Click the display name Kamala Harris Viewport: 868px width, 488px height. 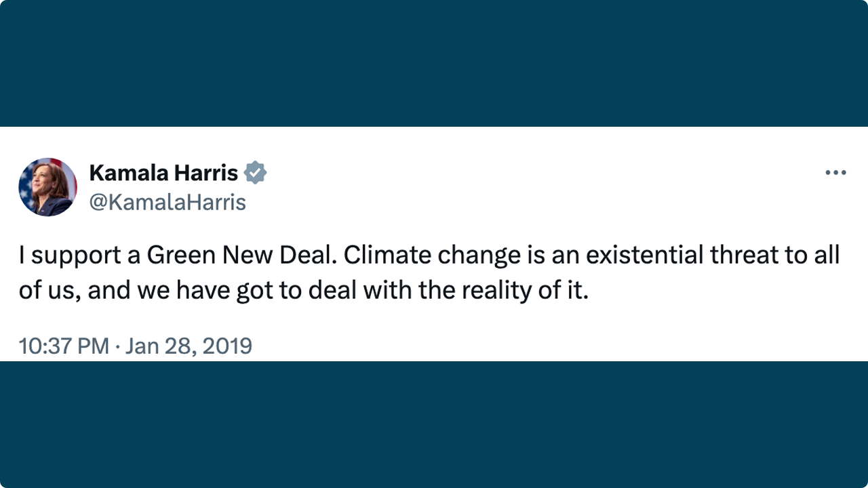tap(163, 173)
